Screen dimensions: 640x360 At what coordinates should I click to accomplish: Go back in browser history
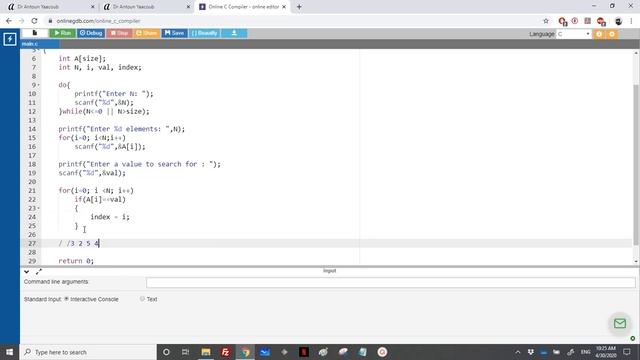coord(9,21)
